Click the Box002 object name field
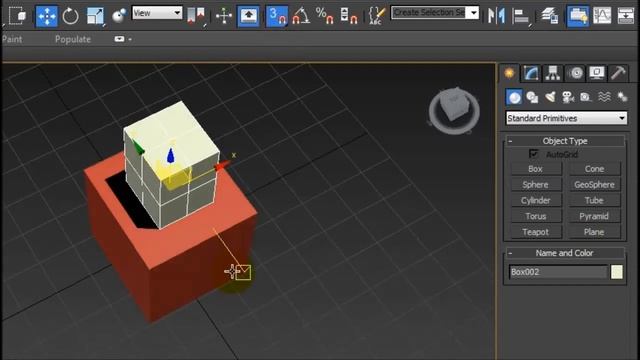This screenshot has width=640, height=360. click(x=558, y=272)
